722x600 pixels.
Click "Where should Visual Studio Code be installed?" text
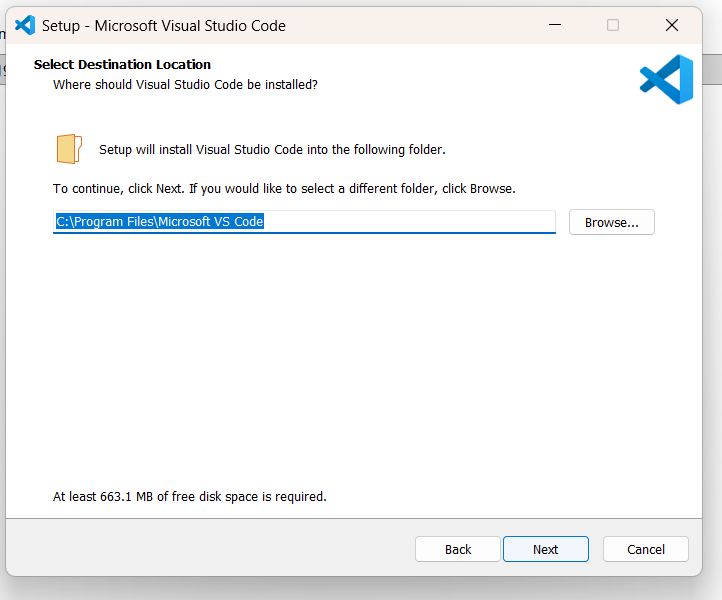[185, 85]
